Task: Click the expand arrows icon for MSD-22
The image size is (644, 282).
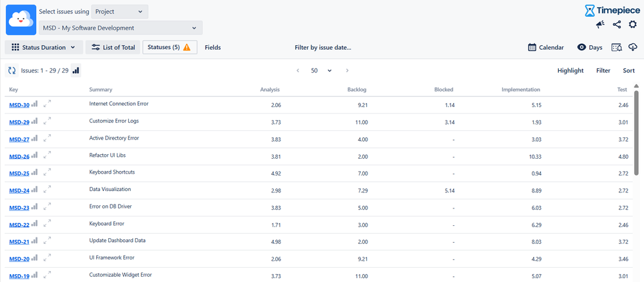Action: [47, 224]
